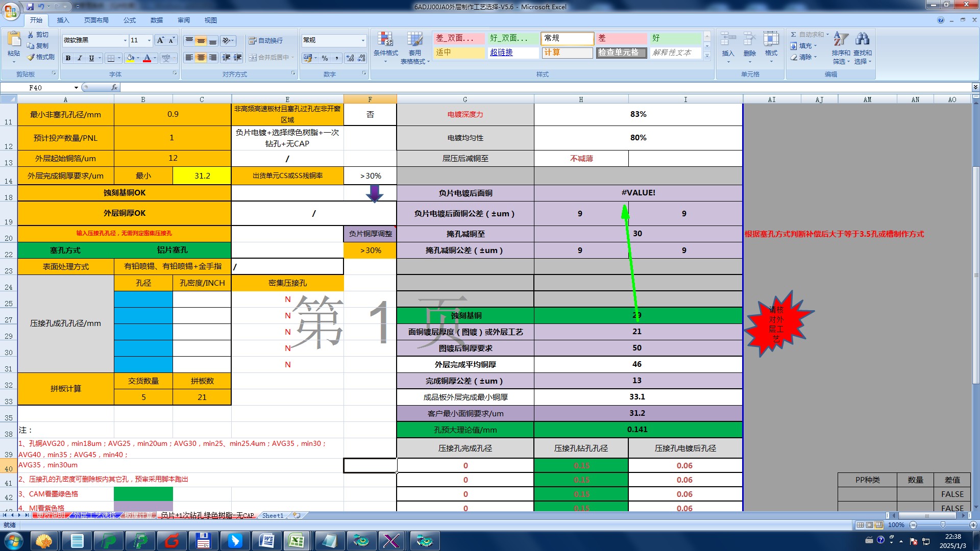Open the Sheet1 worksheet tab
This screenshot has width=980, height=551.
click(x=273, y=516)
